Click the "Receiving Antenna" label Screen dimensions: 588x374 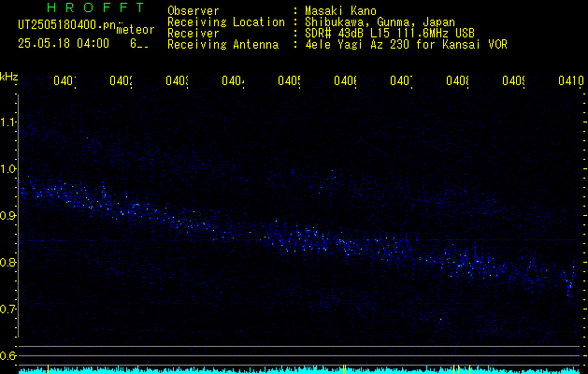(223, 45)
